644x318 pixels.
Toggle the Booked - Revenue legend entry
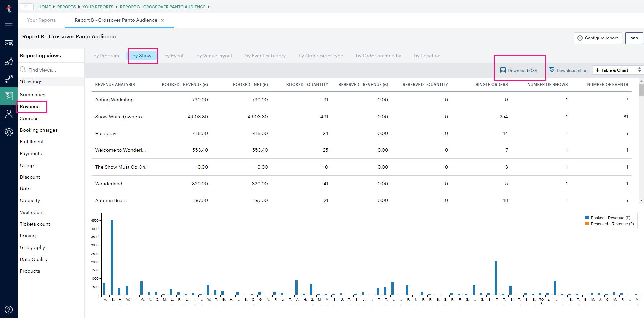(x=608, y=218)
